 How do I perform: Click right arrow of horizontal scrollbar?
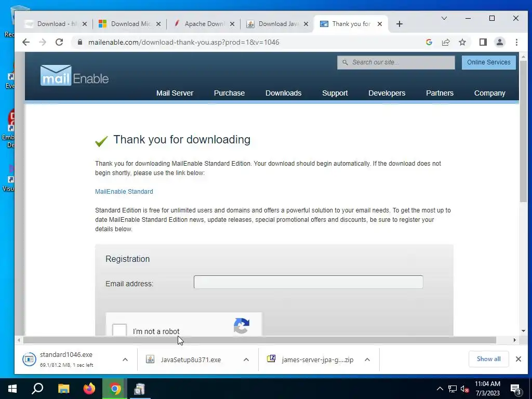tap(514, 340)
